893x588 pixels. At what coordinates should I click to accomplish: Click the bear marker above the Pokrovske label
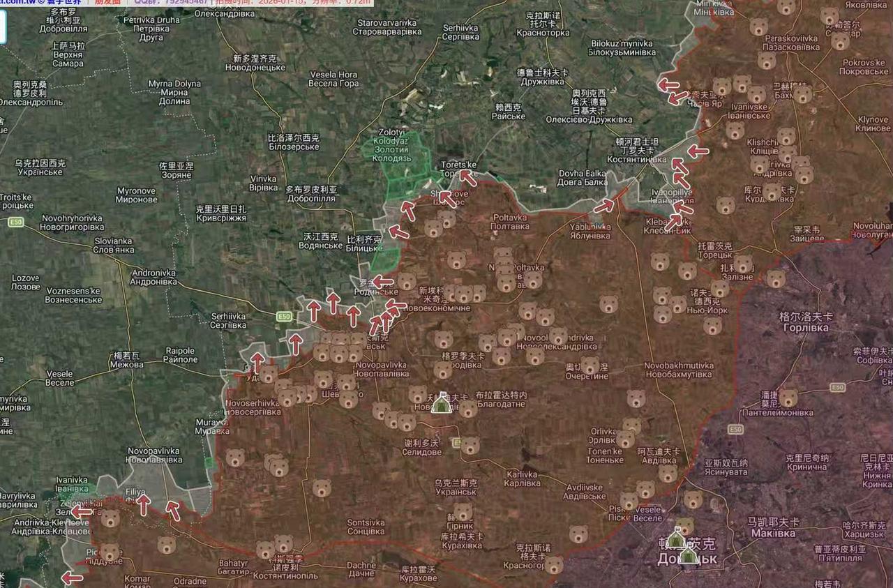pyautogui.click(x=840, y=40)
